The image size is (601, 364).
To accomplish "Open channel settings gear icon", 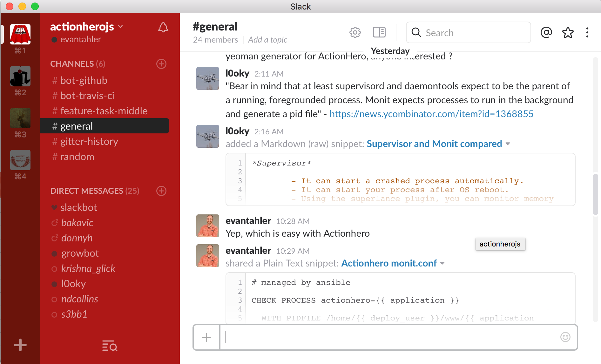I will point(355,32).
